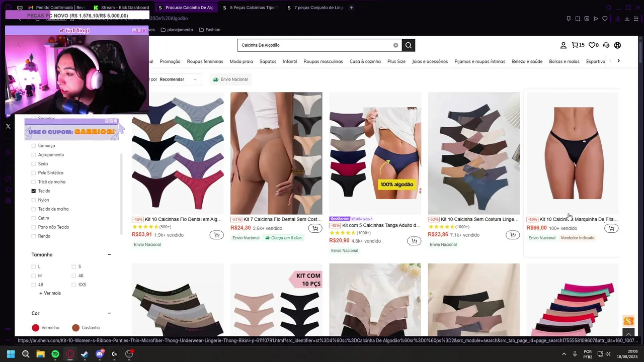644x362 pixels.
Task: Open the Roupas femininas category
Action: (205, 61)
